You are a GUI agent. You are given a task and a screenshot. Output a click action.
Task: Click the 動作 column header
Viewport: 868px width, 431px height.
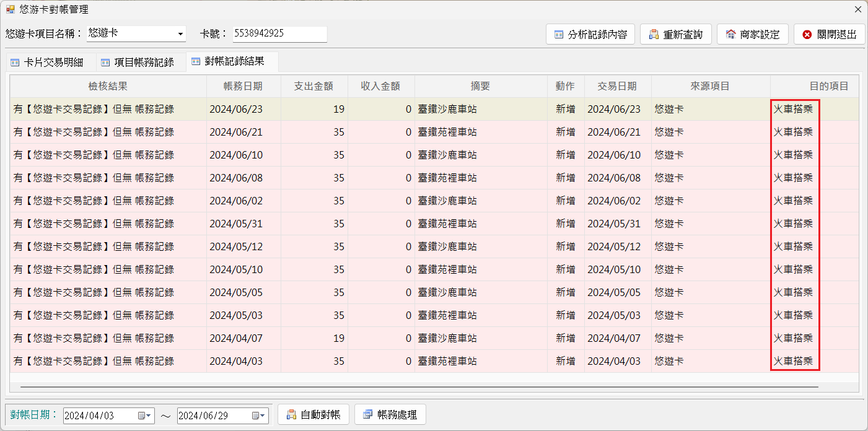click(566, 86)
